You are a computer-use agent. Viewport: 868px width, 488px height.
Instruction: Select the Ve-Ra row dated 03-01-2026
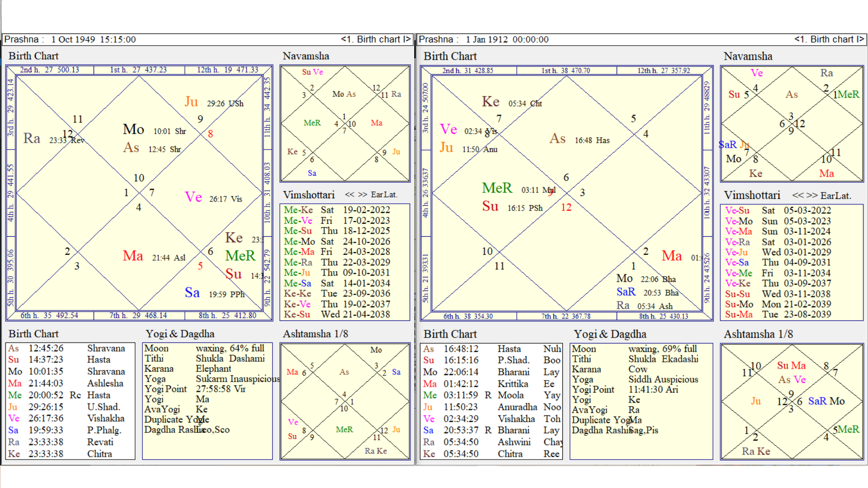pos(778,242)
